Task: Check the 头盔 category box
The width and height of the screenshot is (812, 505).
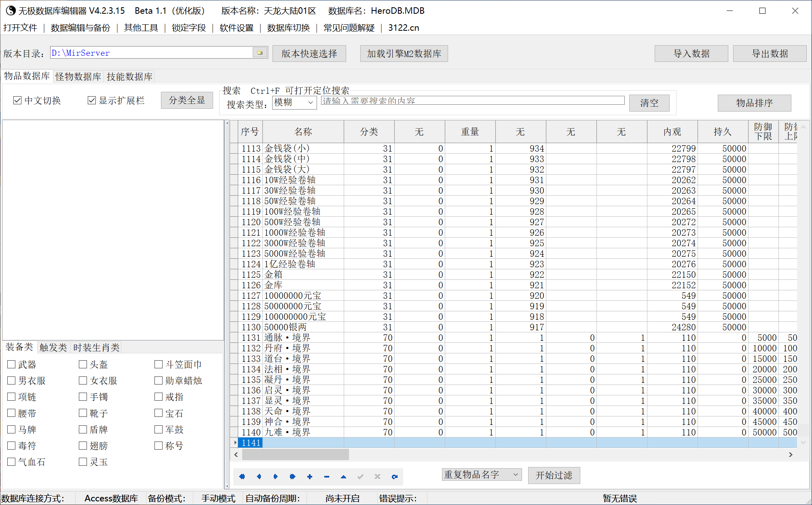Action: pos(83,364)
